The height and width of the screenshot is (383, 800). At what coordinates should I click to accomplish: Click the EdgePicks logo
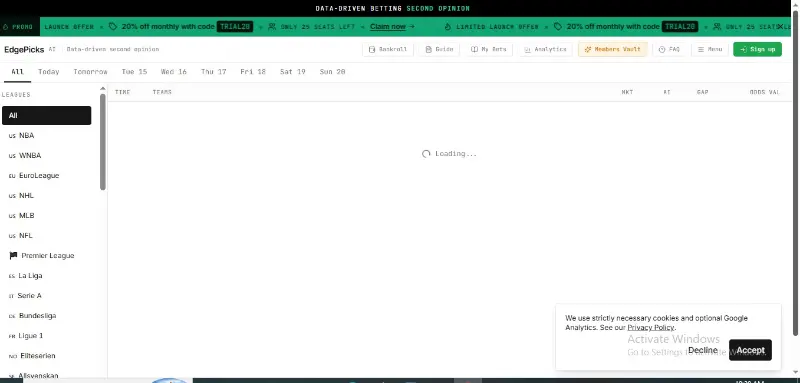(24, 49)
